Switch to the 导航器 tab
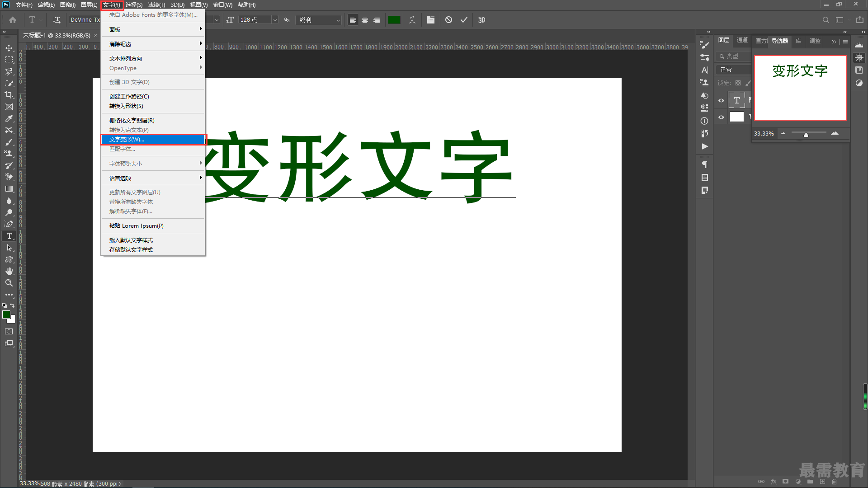868x488 pixels. point(779,41)
